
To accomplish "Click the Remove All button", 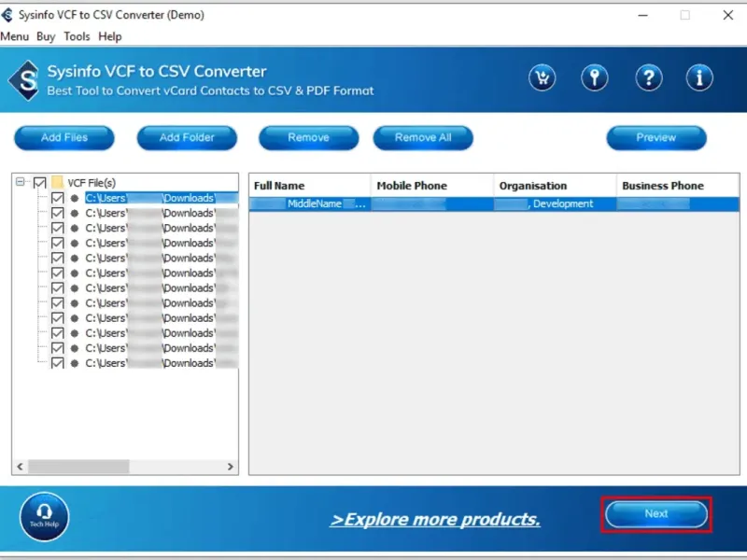I will 423,137.
